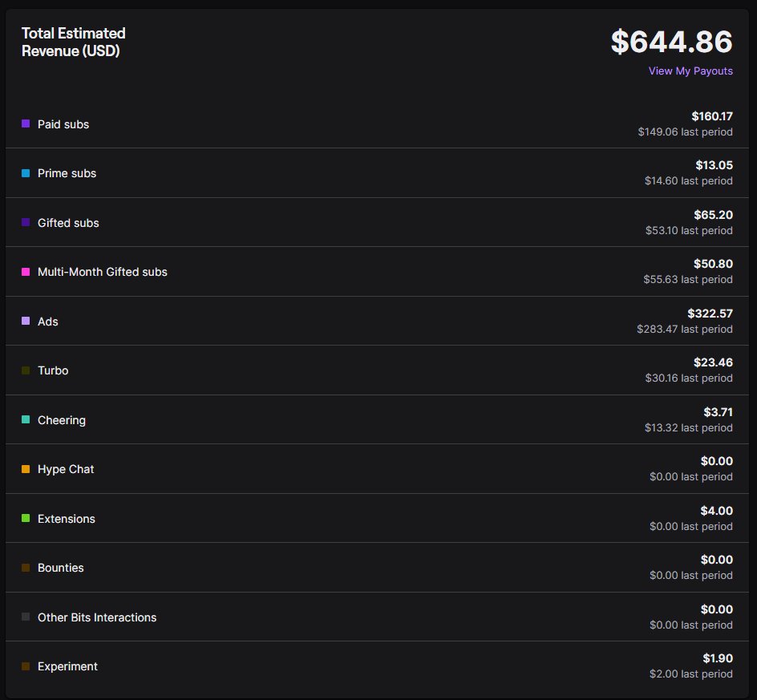Select the 'Cheering' row label
757x700 pixels.
[x=61, y=420]
